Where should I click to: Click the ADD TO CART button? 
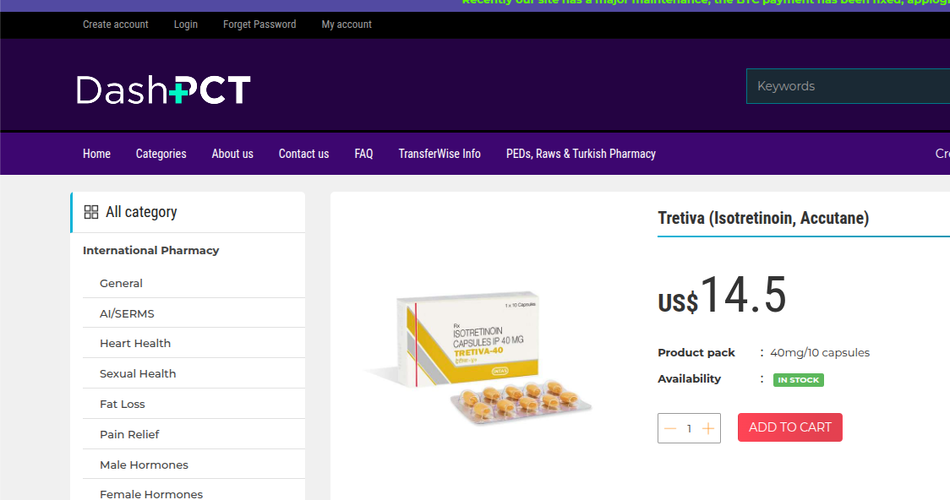click(x=790, y=427)
